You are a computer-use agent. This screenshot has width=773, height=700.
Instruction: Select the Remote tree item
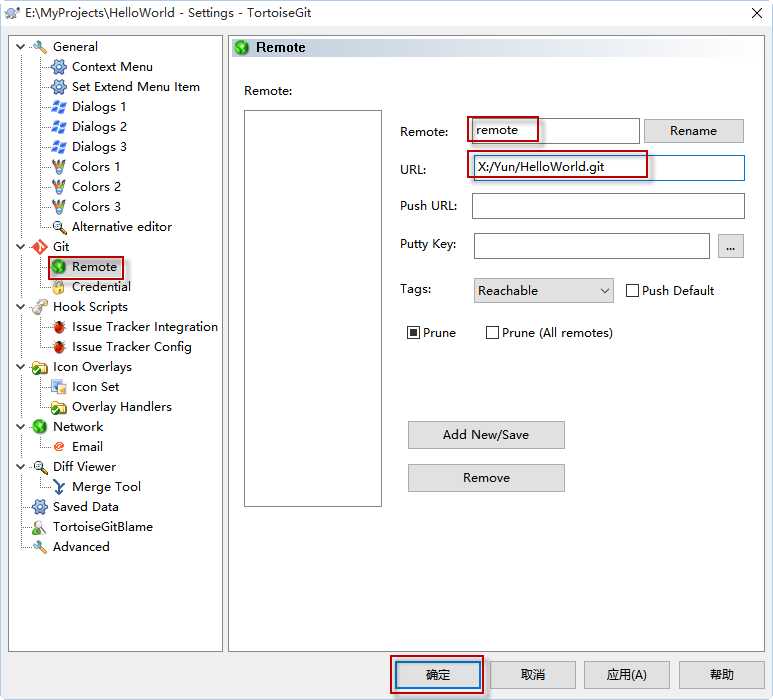95,267
